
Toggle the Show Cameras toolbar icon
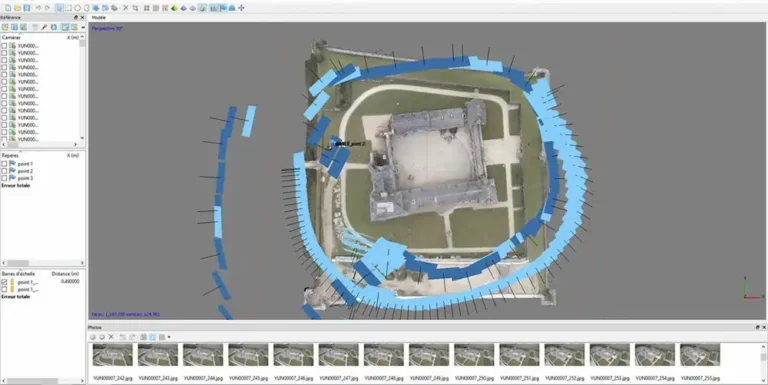tap(213, 8)
